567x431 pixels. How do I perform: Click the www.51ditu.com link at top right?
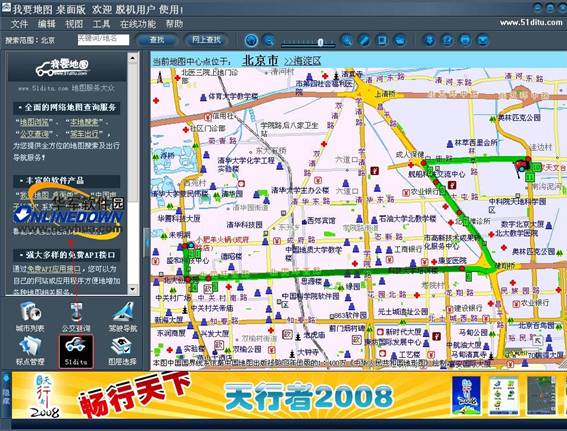531,22
